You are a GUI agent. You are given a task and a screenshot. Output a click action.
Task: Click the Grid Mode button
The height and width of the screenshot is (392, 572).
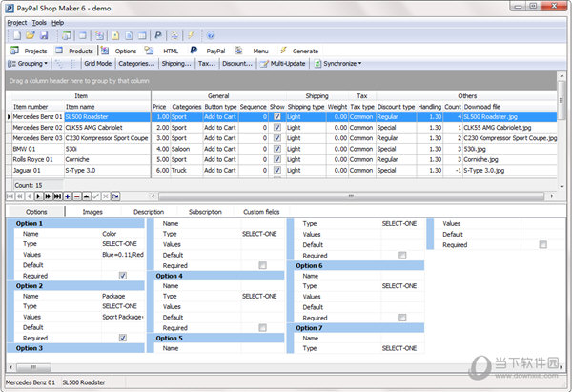click(98, 64)
